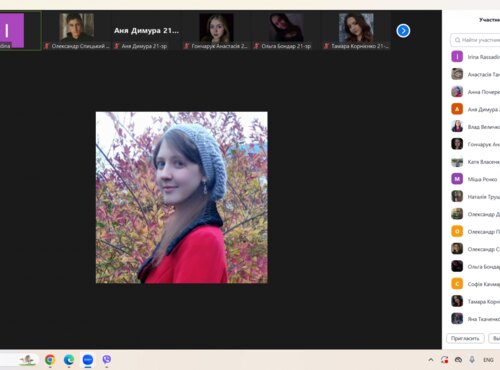The image size is (500, 370).
Task: Show next participants with blue arrow
Action: (403, 31)
